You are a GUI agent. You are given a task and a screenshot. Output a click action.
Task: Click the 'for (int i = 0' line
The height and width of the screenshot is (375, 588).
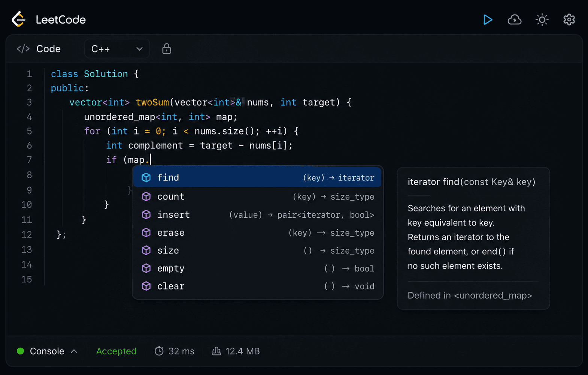pos(191,131)
